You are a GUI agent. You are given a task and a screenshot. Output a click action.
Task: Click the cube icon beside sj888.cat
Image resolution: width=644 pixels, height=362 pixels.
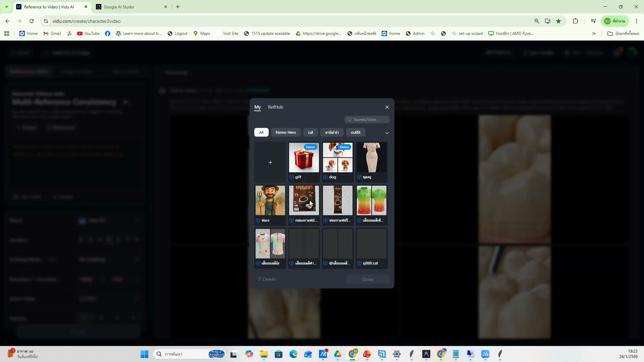click(x=359, y=263)
